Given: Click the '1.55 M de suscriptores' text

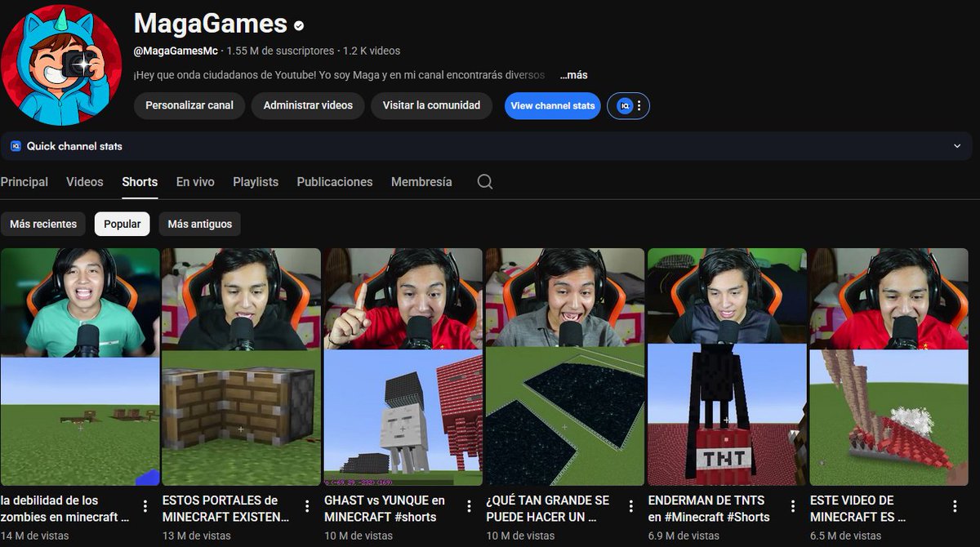Looking at the screenshot, I should (281, 51).
